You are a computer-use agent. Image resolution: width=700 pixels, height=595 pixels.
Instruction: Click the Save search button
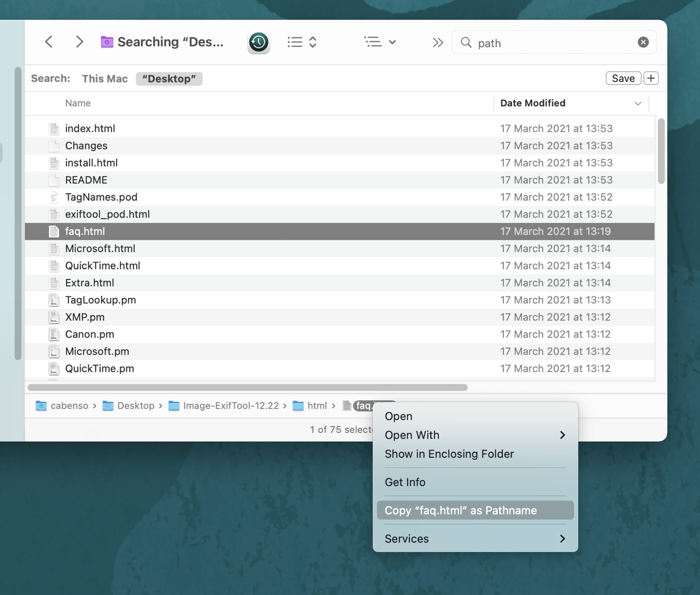(x=623, y=78)
